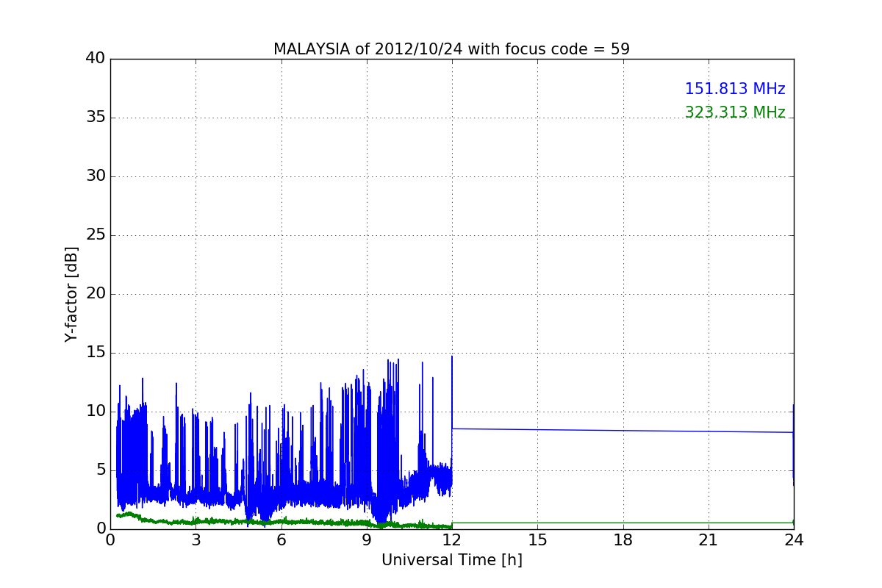Click the x-axis tick label 9
Viewport: 882px width, 588px height.
coord(367,539)
